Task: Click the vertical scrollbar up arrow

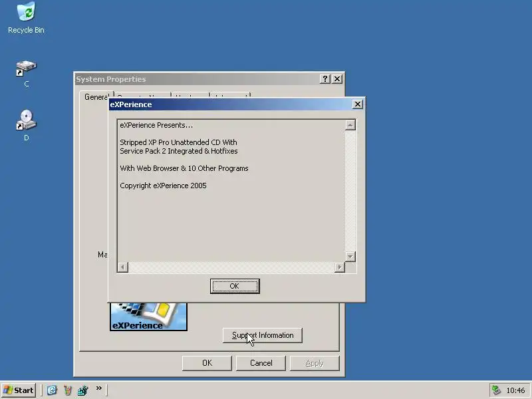Action: [x=350, y=125]
